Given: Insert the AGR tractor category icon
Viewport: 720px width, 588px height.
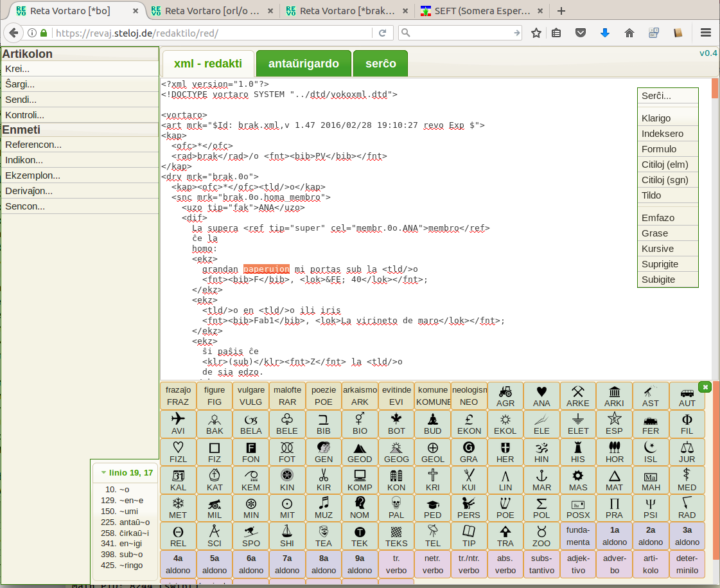Looking at the screenshot, I should 505,396.
